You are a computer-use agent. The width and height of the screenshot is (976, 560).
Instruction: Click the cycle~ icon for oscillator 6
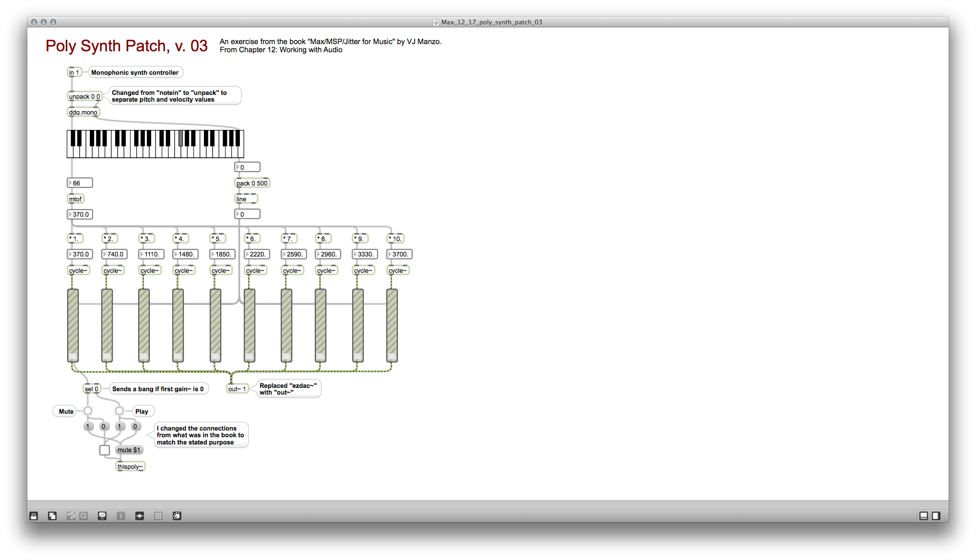click(x=255, y=270)
